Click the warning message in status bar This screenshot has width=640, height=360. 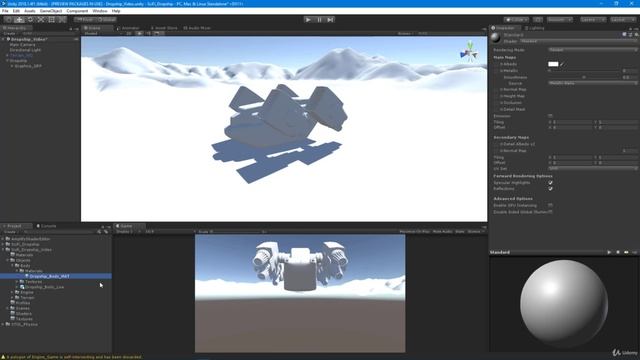point(72,357)
